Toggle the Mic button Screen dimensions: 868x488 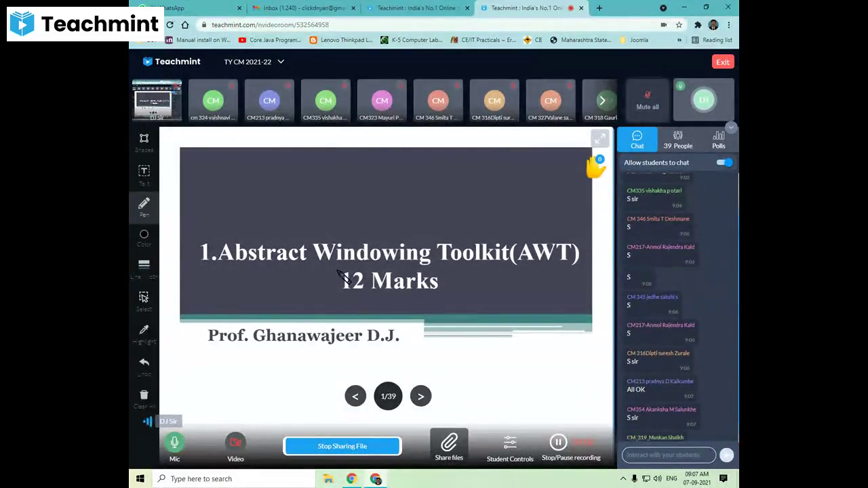point(174,443)
